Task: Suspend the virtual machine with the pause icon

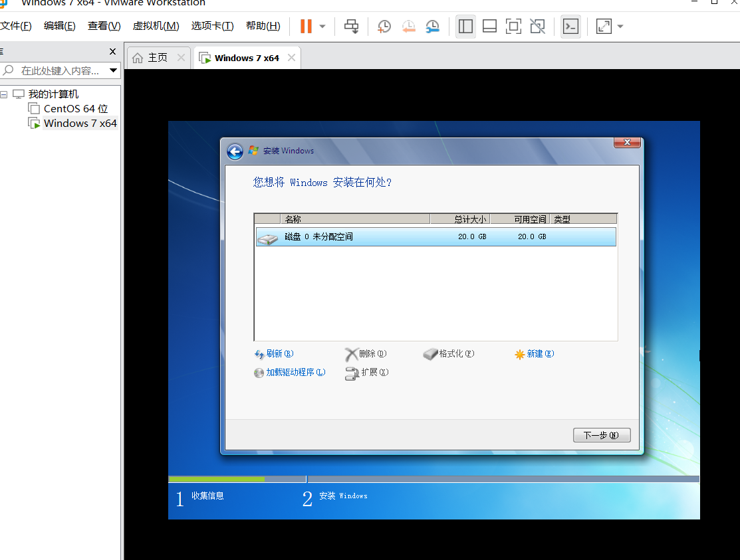Action: [x=307, y=26]
